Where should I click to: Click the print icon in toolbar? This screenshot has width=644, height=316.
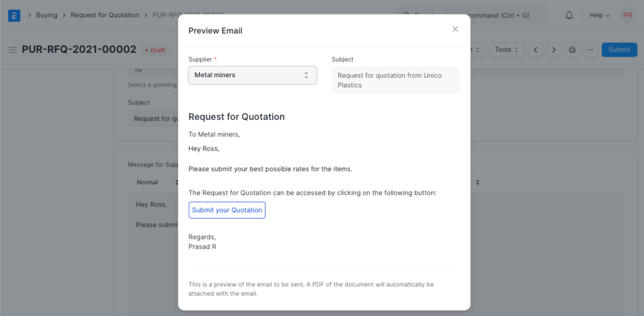572,50
